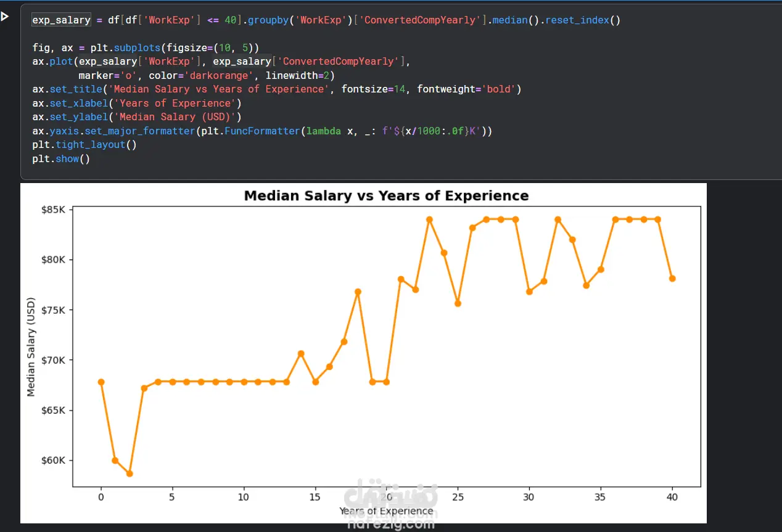This screenshot has height=532, width=782.
Task: Click the Median Salary (USD) axis label
Action: coord(31,346)
